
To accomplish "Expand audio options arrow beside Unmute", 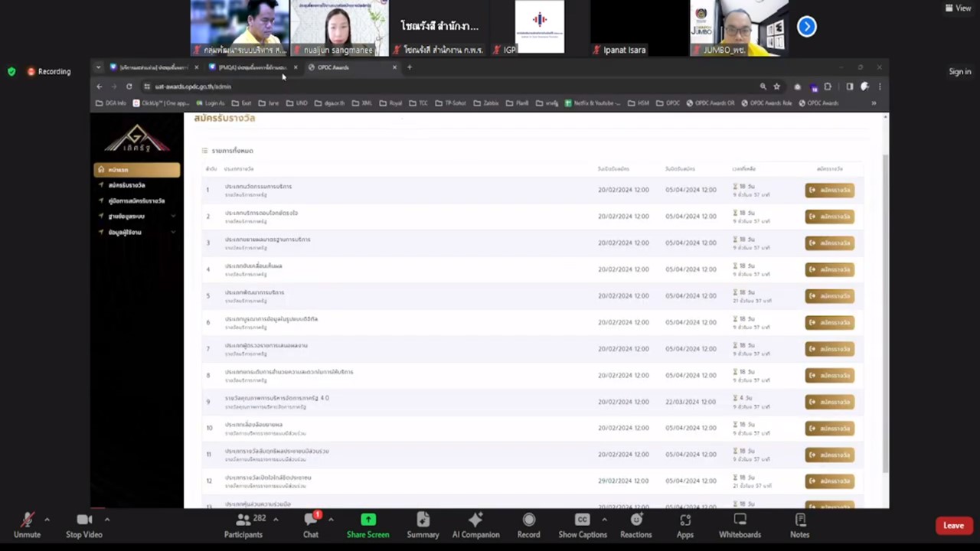I will click(47, 520).
